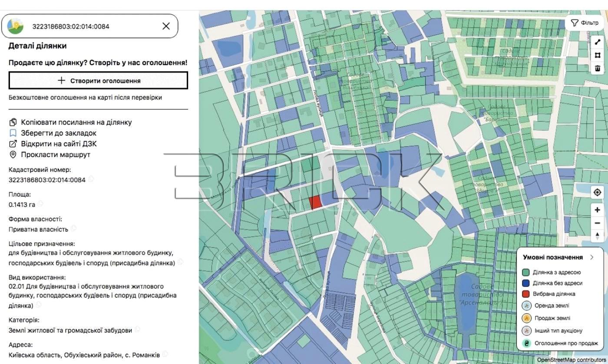Click Копіювати посилання на ділянку
The height and width of the screenshot is (364, 608).
(76, 122)
